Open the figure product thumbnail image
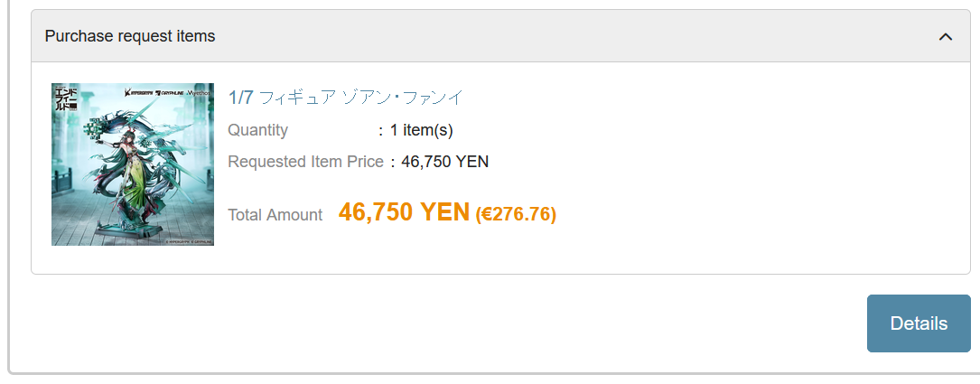Image resolution: width=980 pixels, height=384 pixels. (133, 164)
